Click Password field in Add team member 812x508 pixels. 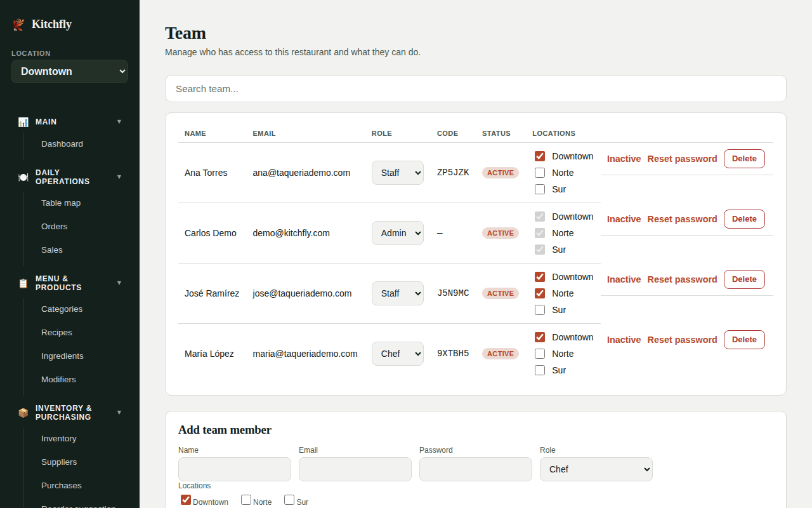pyautogui.click(x=476, y=469)
